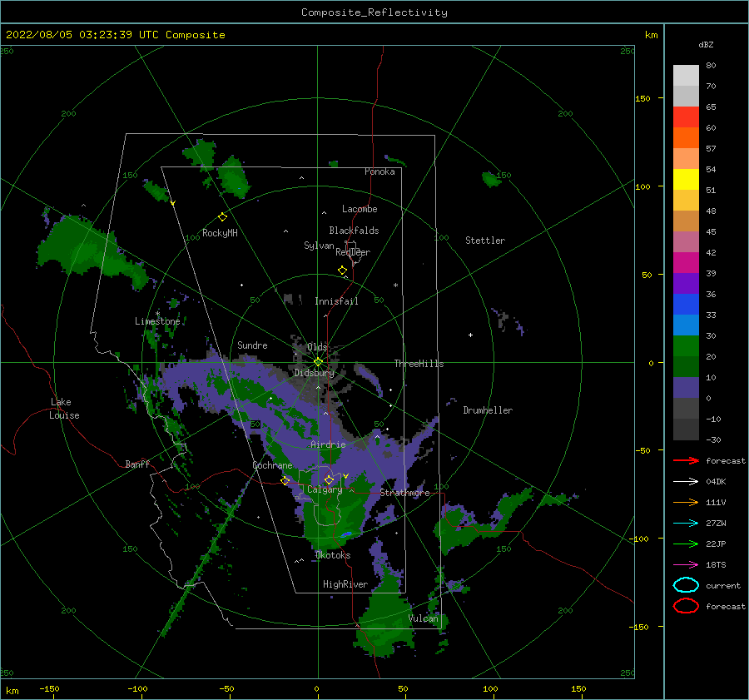This screenshot has width=749, height=700.
Task: Click the 18TS legend text
Action: coord(716,565)
